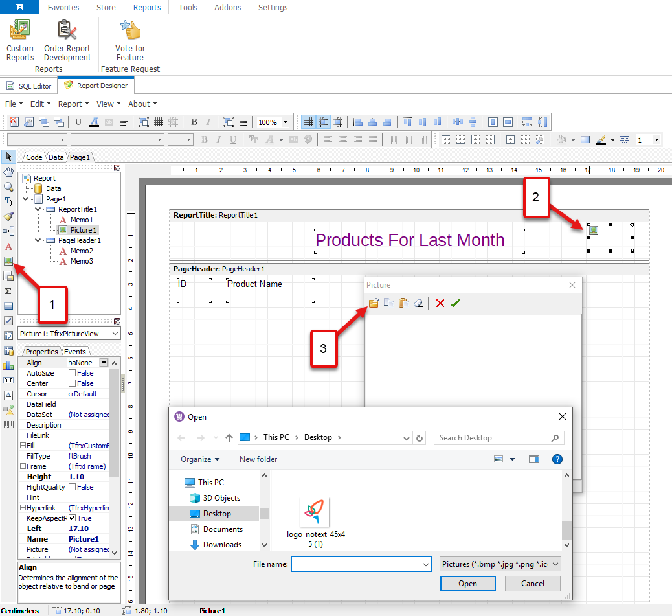Image resolution: width=672 pixels, height=616 pixels.
Task: Enable the AutoSize property checkbox
Action: pyautogui.click(x=73, y=373)
